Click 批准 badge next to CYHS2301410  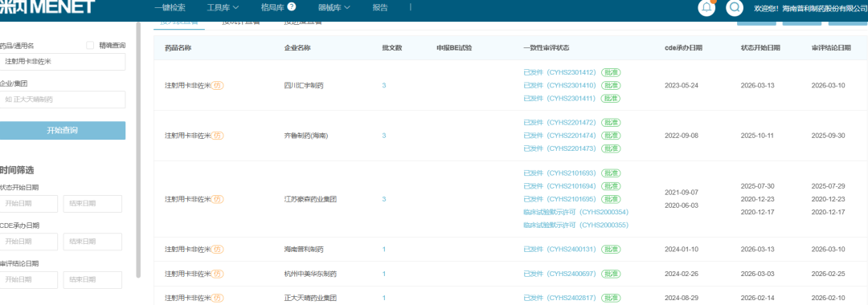coord(611,86)
